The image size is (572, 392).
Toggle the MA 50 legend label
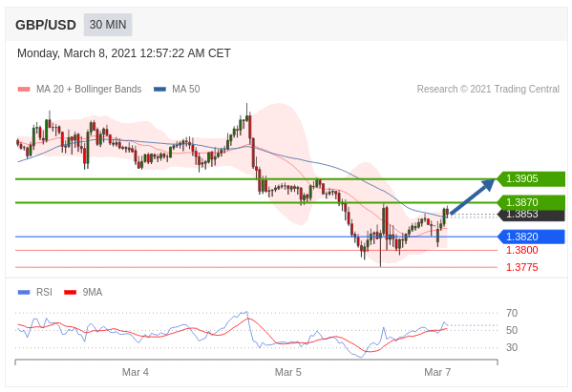(185, 90)
